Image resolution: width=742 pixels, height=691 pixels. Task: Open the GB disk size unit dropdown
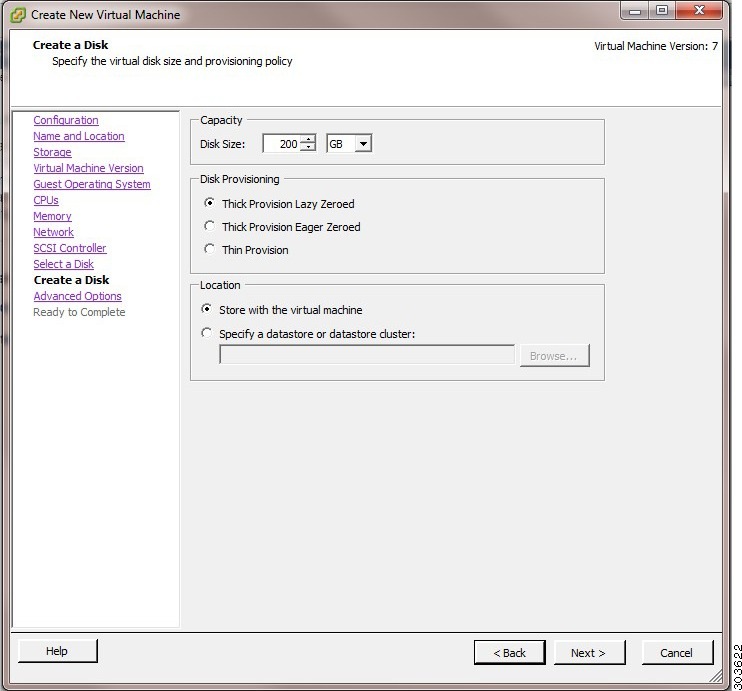click(x=363, y=143)
